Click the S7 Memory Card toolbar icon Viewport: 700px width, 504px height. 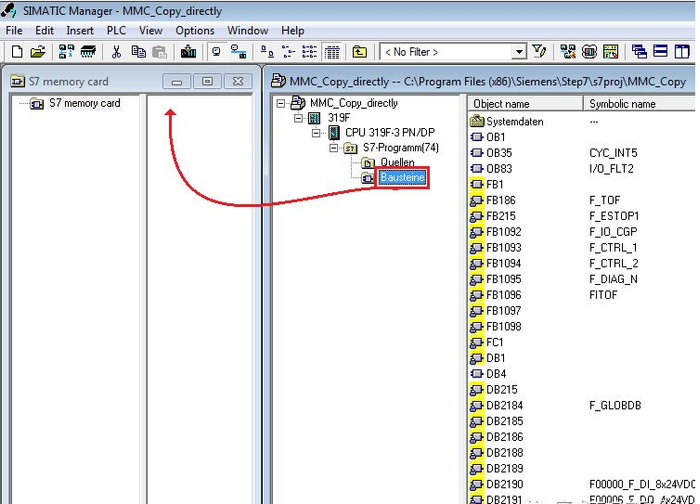[x=88, y=52]
